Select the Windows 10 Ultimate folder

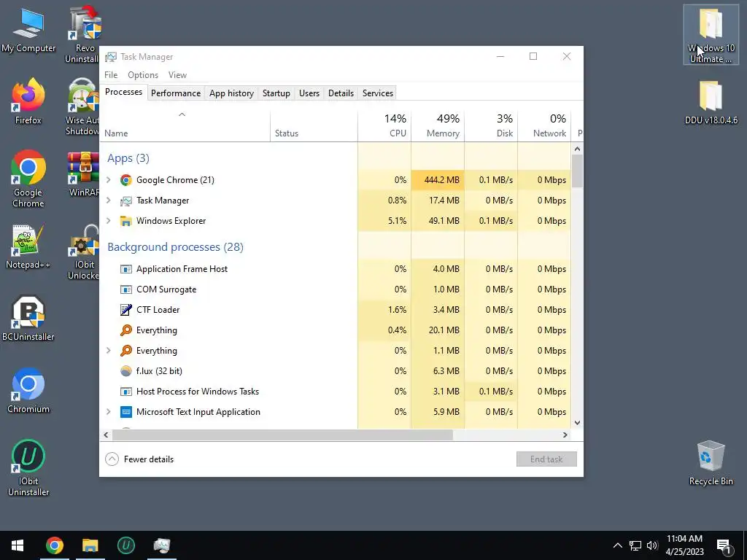coord(711,35)
